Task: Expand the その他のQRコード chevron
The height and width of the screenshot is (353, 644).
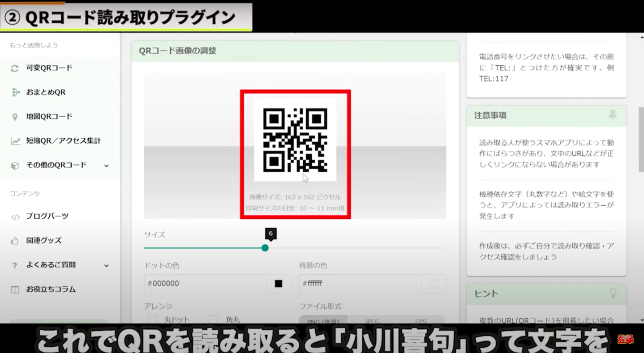Action: coord(107,166)
